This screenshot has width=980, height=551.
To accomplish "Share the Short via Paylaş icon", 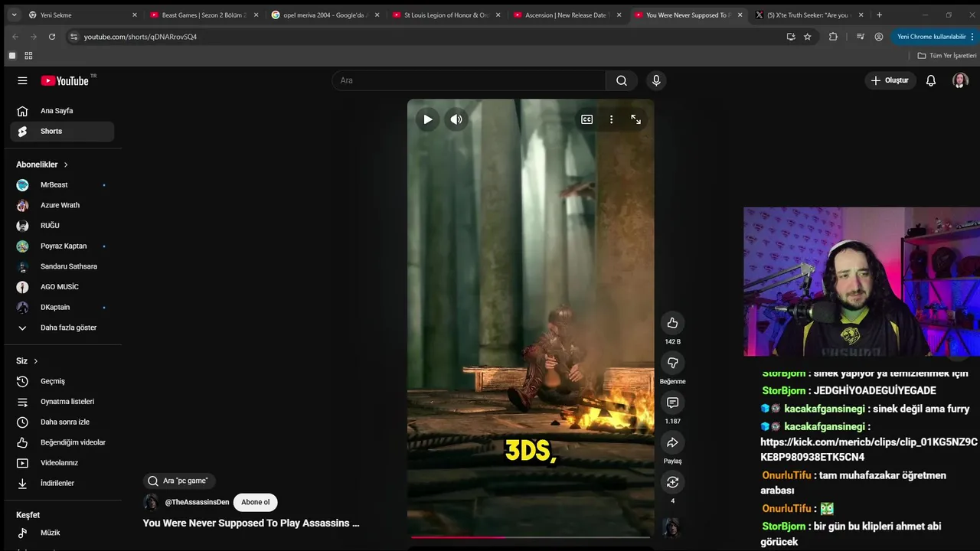I will coord(672,442).
